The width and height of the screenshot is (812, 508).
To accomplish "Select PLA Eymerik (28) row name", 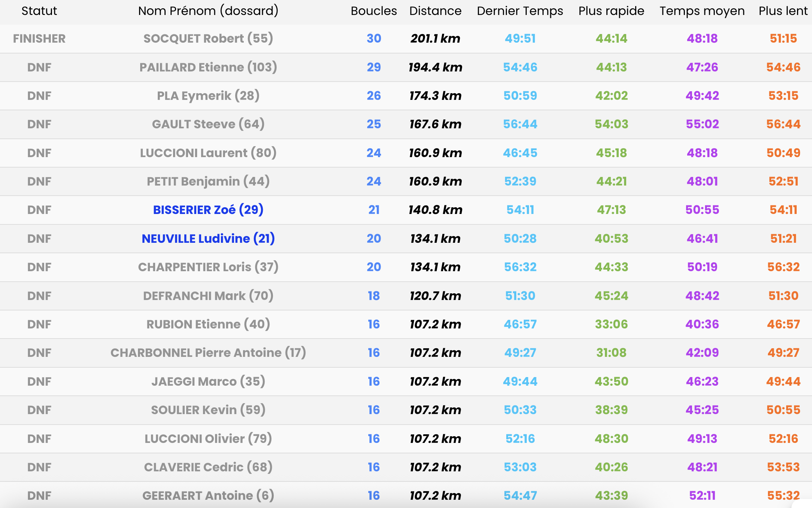I will coord(208,96).
